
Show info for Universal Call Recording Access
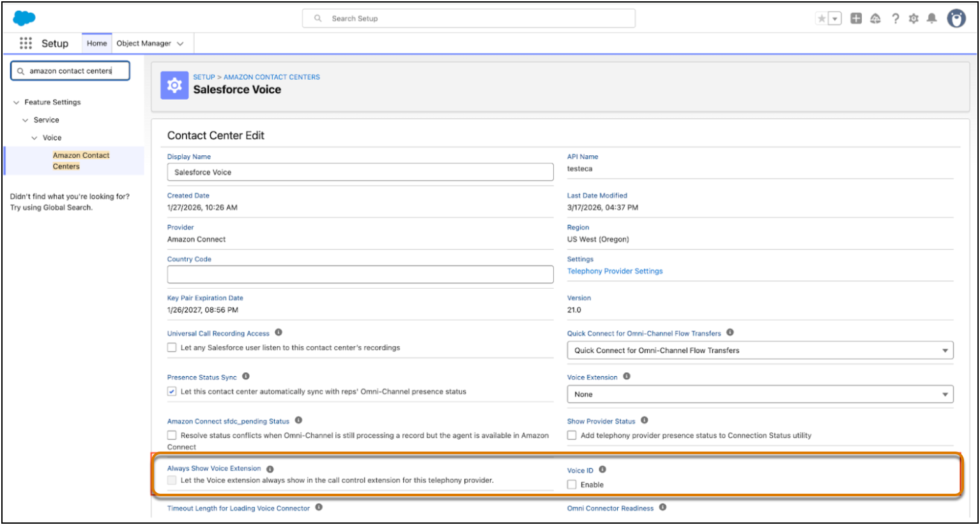pos(279,332)
